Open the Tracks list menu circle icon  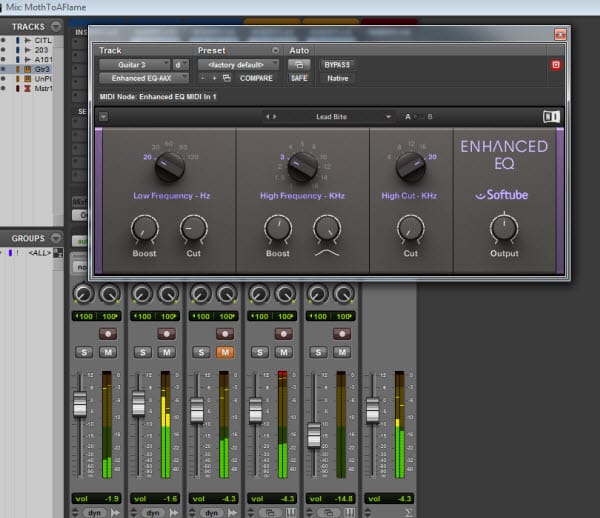[x=56, y=26]
